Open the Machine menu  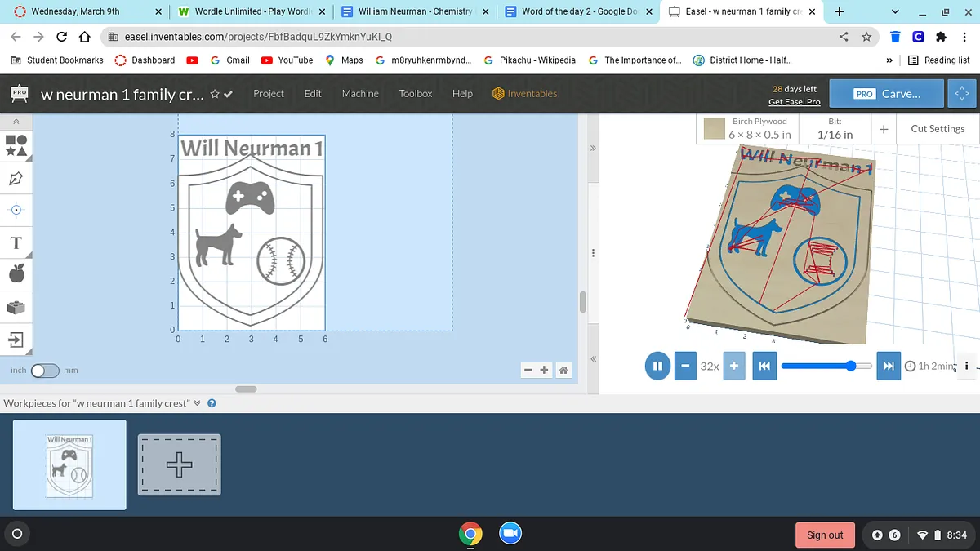[360, 94]
